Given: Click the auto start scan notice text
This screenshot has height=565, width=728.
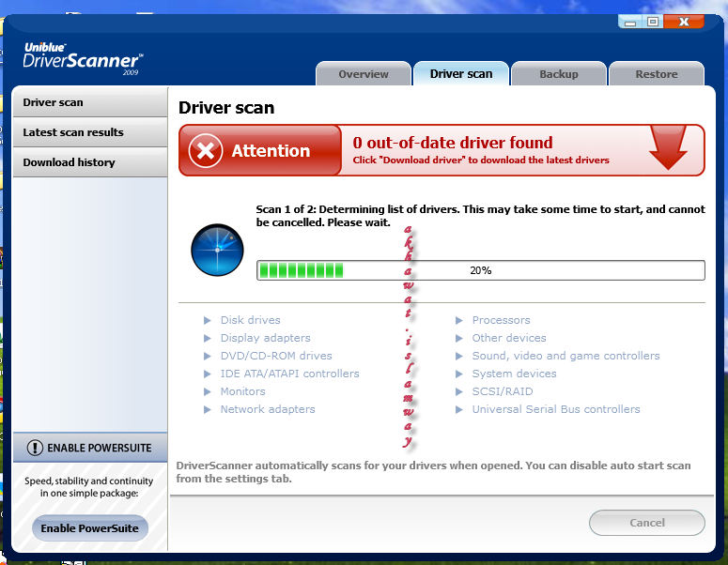Looking at the screenshot, I should coord(433,472).
